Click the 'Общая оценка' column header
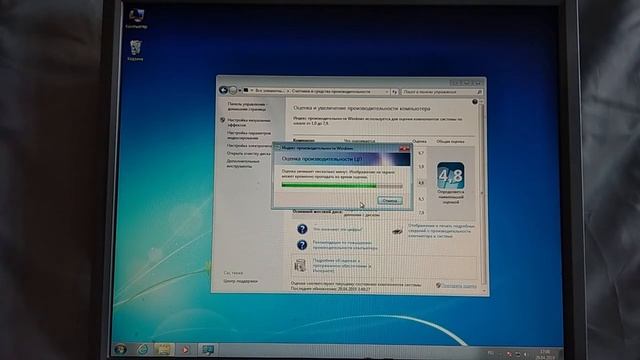Image resolution: width=640 pixels, height=360 pixels. pyautogui.click(x=450, y=142)
